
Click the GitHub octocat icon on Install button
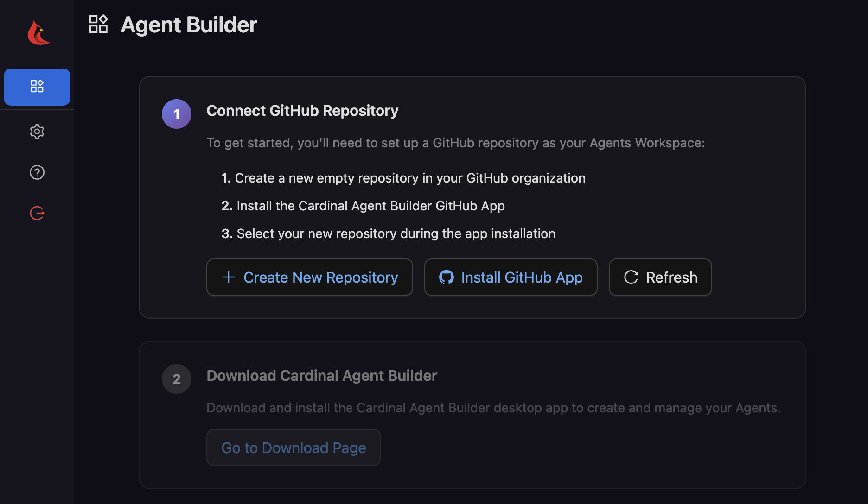click(x=447, y=277)
